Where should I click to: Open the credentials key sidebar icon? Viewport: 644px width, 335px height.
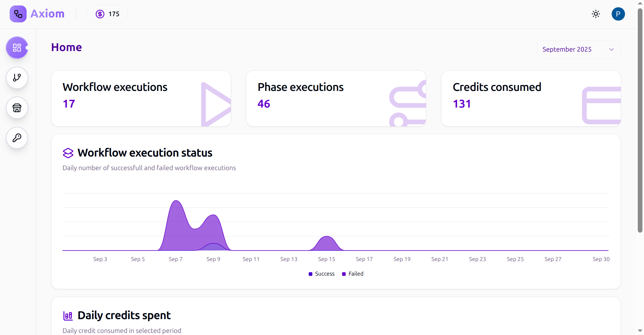(17, 138)
